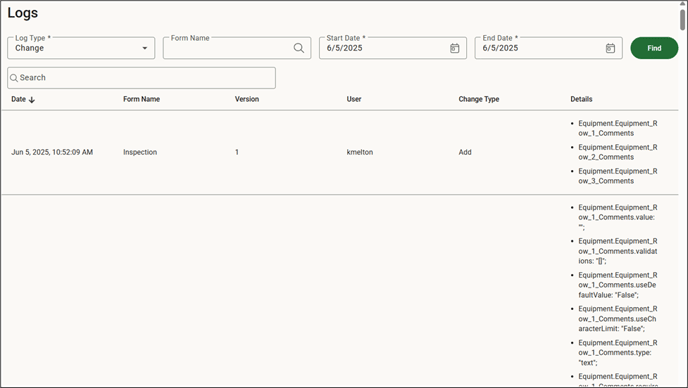Click the Logs page heading

point(23,13)
